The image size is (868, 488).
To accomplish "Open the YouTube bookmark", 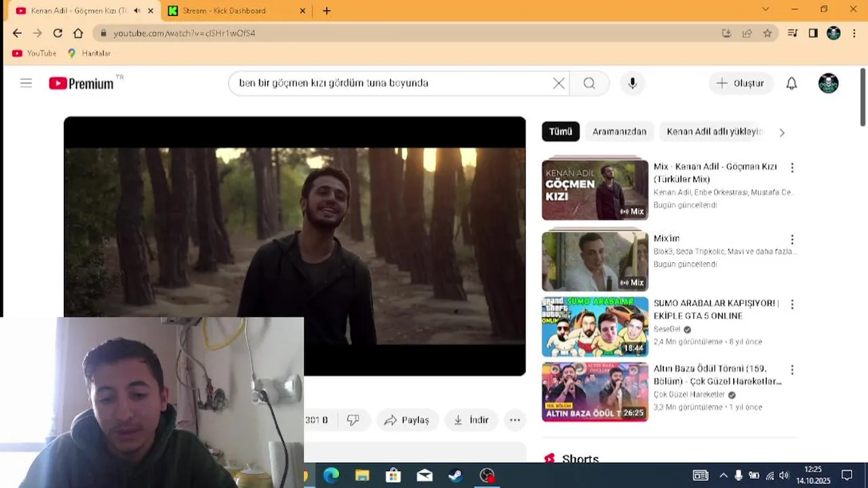I will point(35,53).
